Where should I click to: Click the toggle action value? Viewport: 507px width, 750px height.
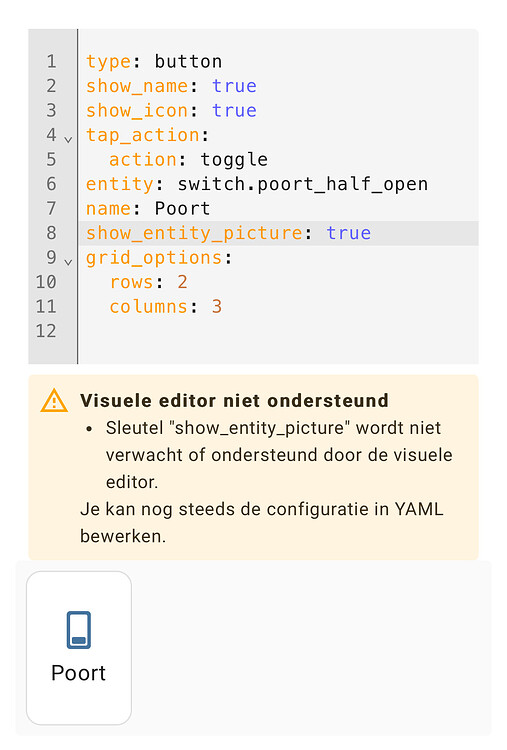point(234,160)
